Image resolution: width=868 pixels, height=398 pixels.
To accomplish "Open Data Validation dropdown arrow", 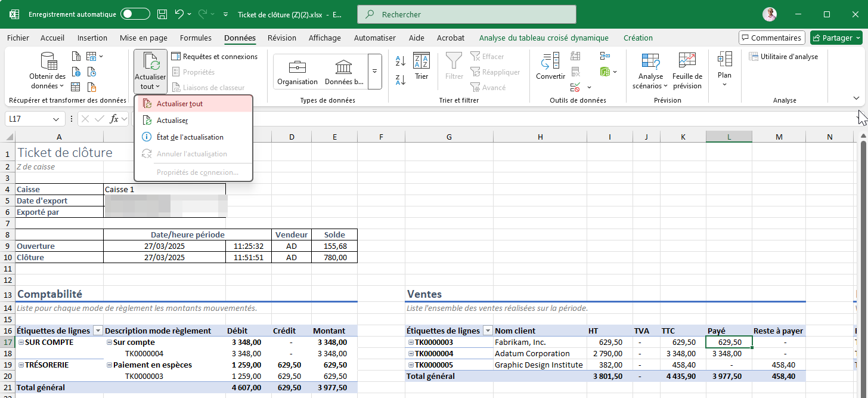I will [589, 88].
